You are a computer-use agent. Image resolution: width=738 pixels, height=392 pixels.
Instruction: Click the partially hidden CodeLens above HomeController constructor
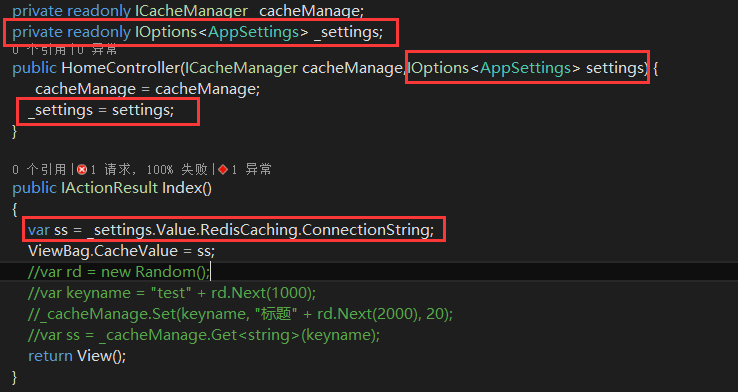point(64,49)
